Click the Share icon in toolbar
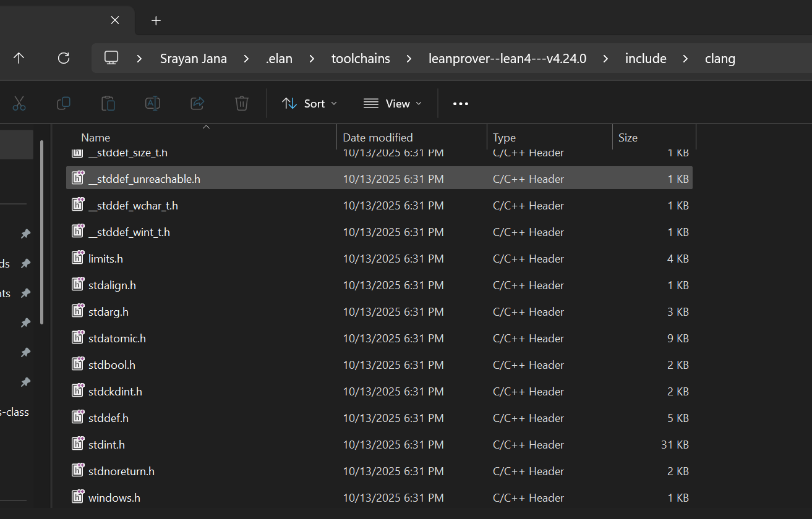The image size is (812, 519). (x=197, y=103)
